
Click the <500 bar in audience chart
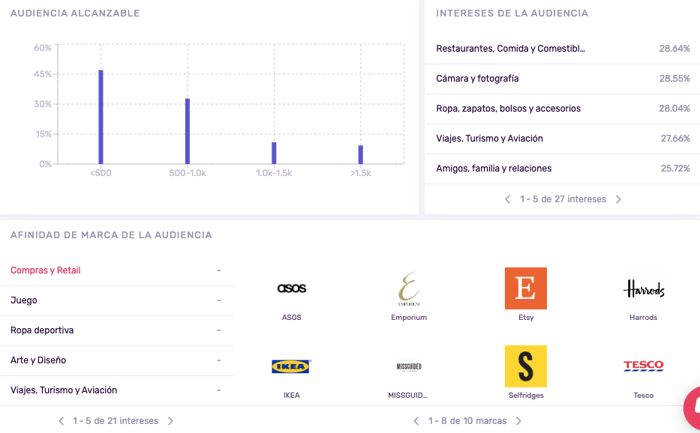[101, 117]
